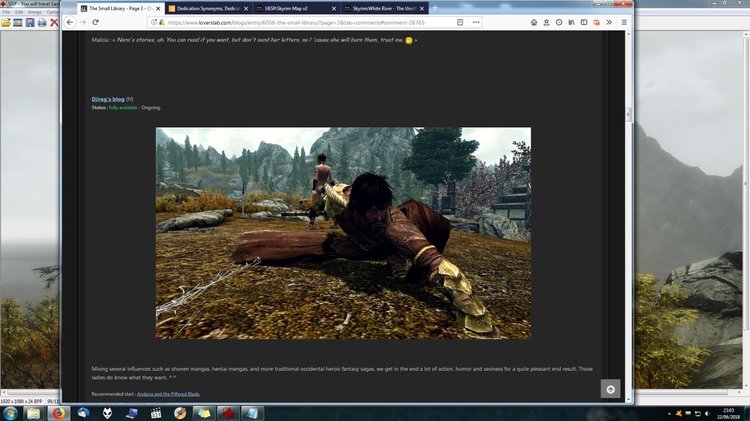Click the taskbar clock showing 23:03
The height and width of the screenshot is (421, 750).
point(728,414)
